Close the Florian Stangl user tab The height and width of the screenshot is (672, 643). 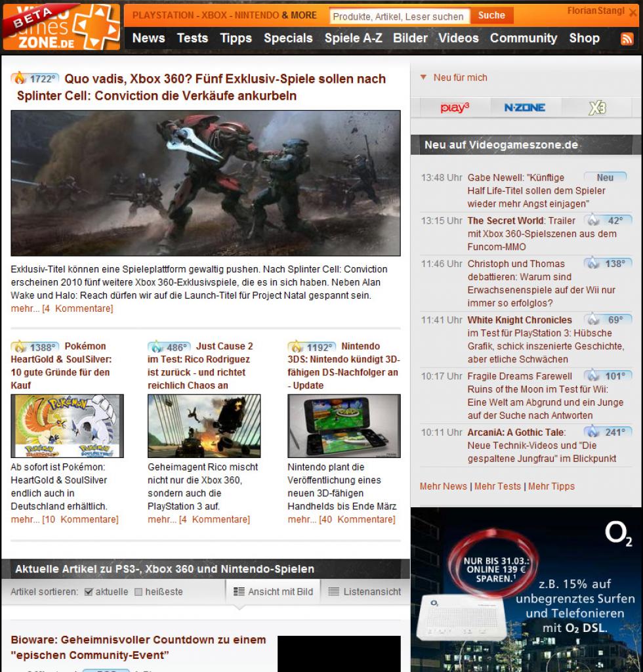pyautogui.click(x=633, y=12)
